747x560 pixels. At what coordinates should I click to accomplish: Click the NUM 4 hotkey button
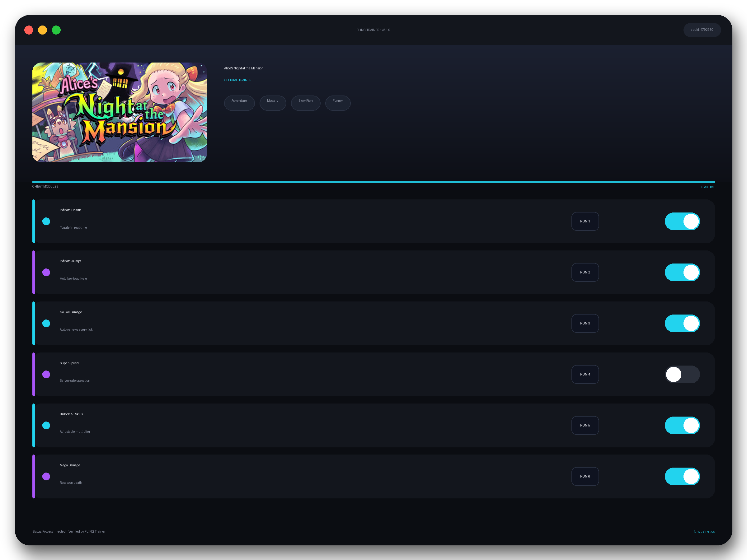click(585, 374)
